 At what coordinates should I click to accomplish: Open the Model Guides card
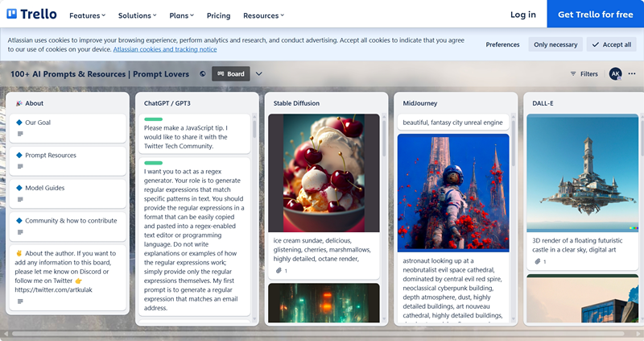tap(68, 193)
